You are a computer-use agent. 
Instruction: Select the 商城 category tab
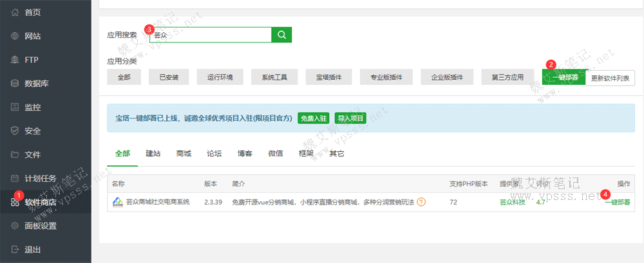click(184, 154)
